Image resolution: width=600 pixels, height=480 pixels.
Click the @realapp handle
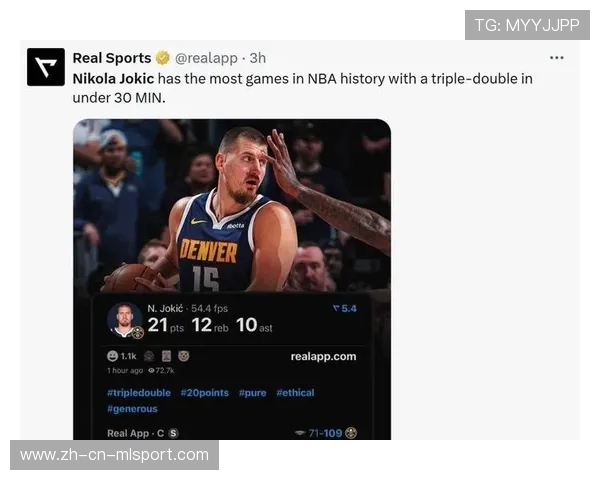pyautogui.click(x=206, y=58)
